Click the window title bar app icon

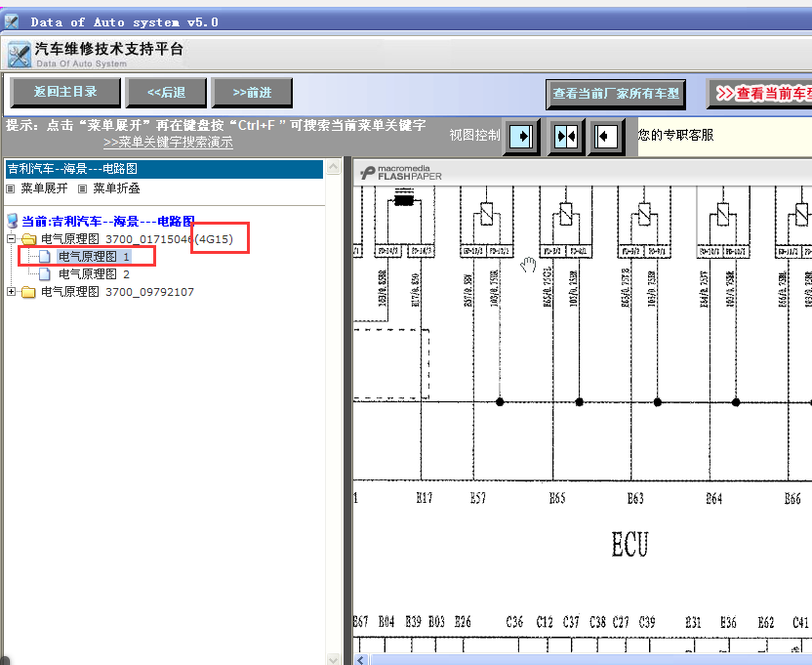click(x=12, y=21)
